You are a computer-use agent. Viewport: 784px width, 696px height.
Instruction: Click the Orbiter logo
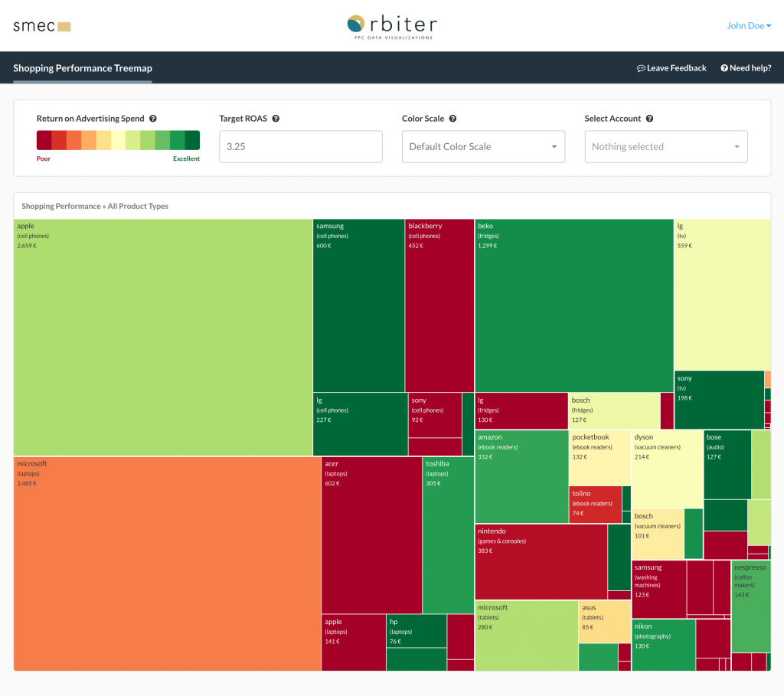392,27
